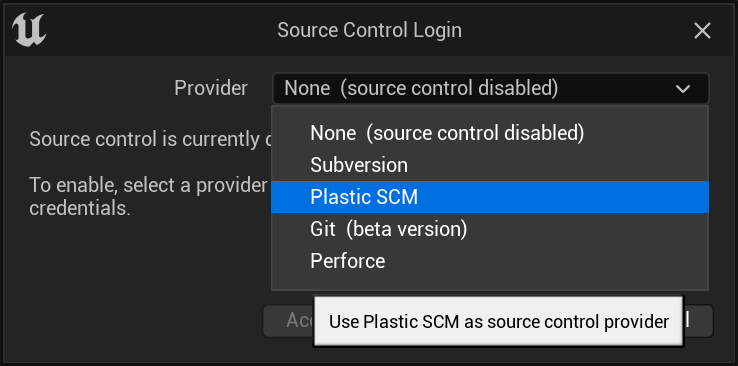Select the highlighted Plastic SCM option
The image size is (738, 366).
[x=490, y=197]
